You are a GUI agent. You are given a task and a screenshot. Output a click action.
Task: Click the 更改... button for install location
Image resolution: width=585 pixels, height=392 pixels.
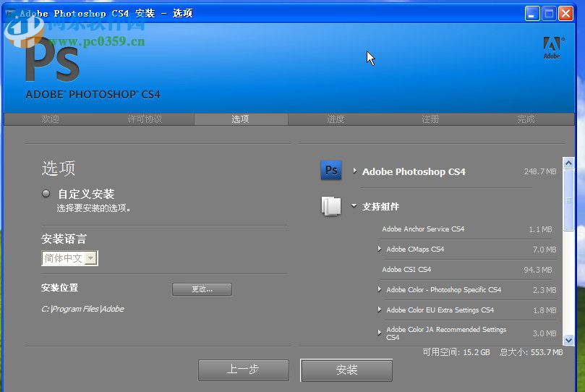pyautogui.click(x=202, y=289)
